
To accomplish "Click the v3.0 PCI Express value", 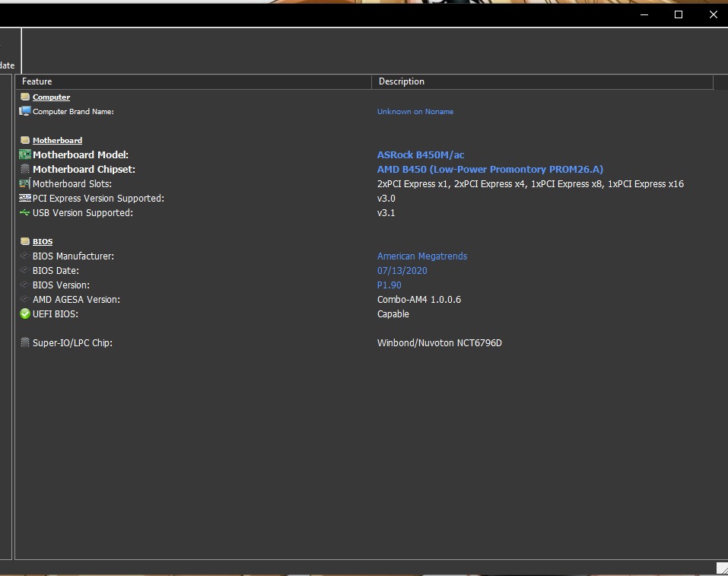I will point(386,199).
